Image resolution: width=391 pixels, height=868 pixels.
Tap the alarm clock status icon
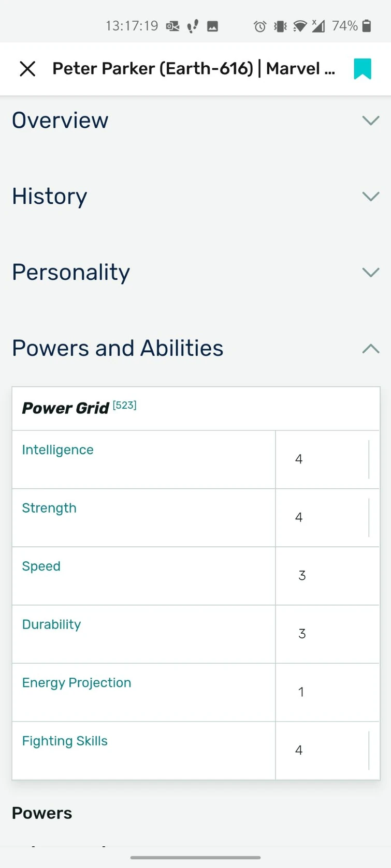[260, 26]
